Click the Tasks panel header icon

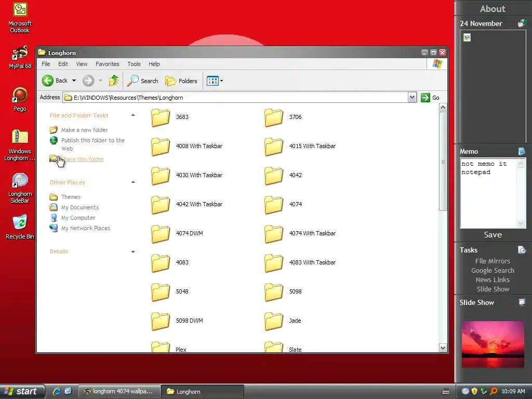coord(522,250)
